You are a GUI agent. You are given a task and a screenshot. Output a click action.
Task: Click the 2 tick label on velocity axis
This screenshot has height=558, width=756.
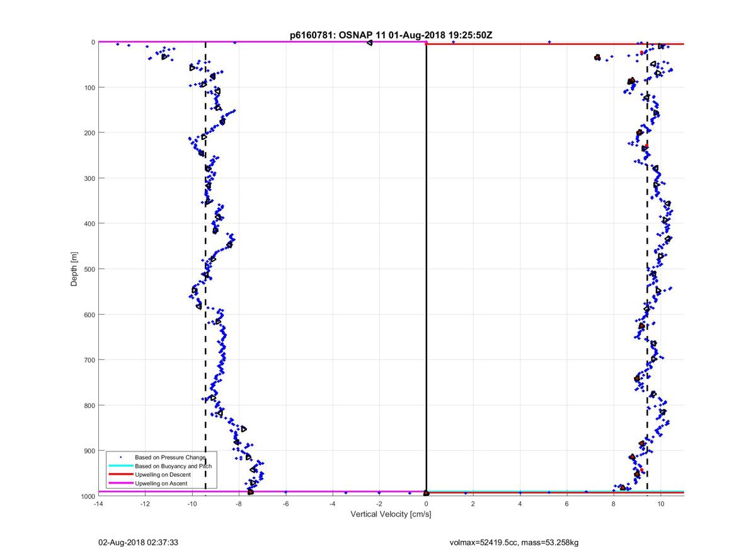point(473,504)
